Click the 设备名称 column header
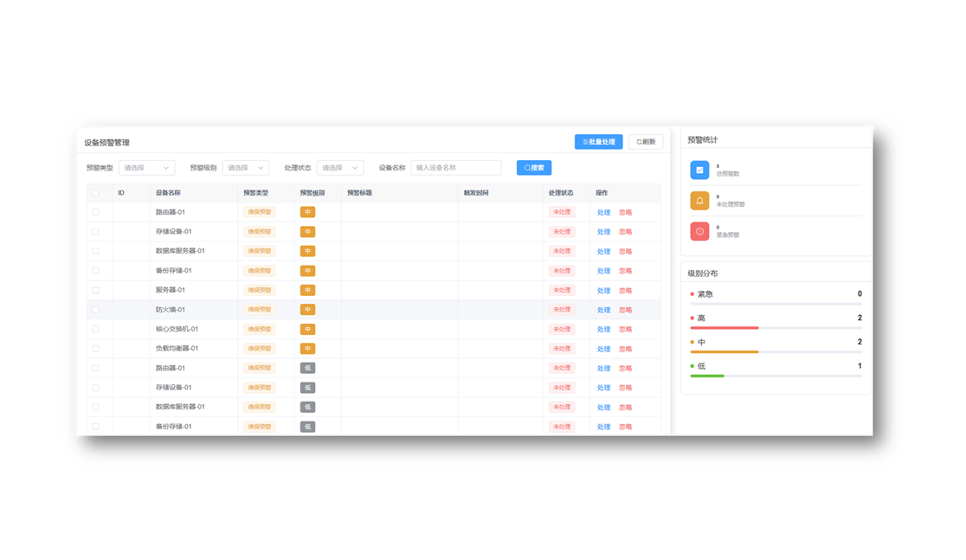 click(x=168, y=193)
